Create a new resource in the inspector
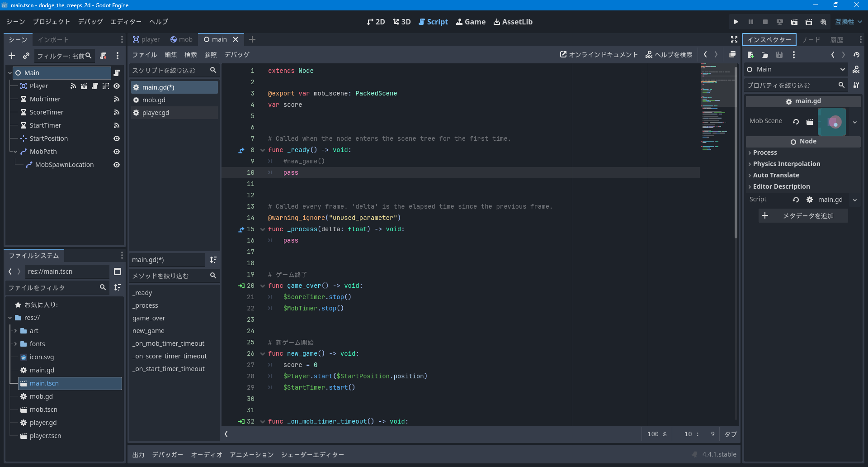 coord(750,55)
